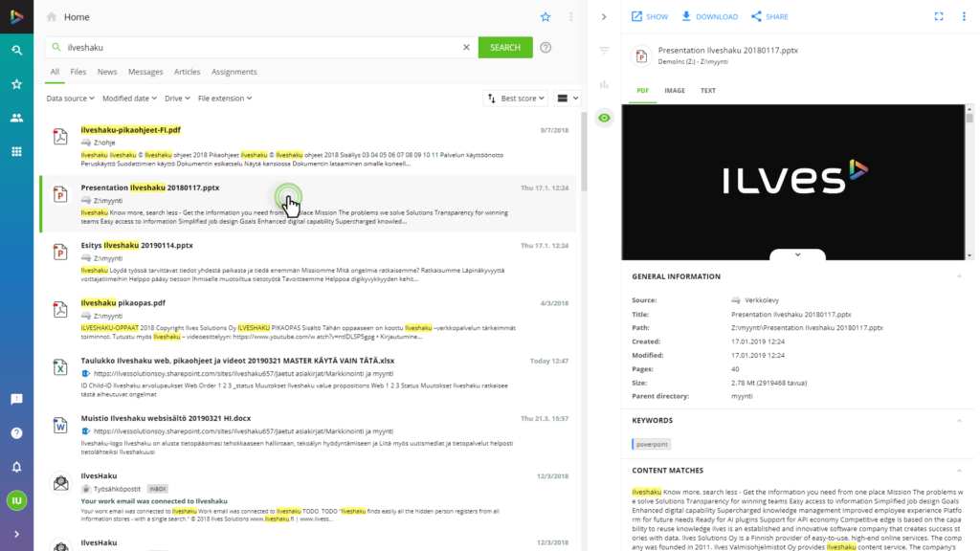
Task: Select the PDF preview tab
Action: click(642, 91)
